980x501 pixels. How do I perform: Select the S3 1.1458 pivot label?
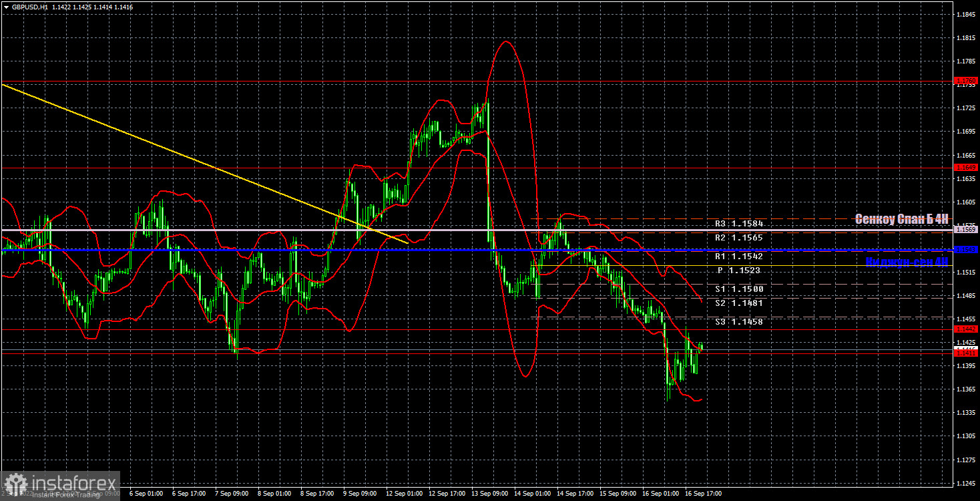coord(739,321)
